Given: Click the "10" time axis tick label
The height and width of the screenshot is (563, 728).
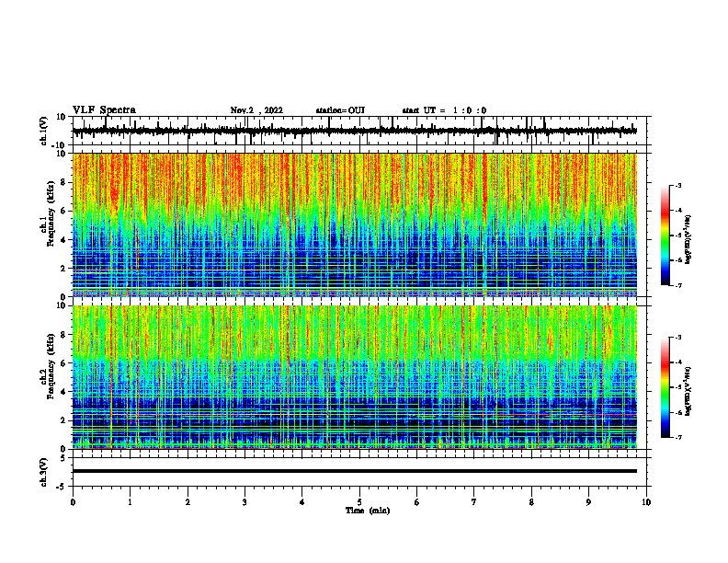Looking at the screenshot, I should coord(646,501).
